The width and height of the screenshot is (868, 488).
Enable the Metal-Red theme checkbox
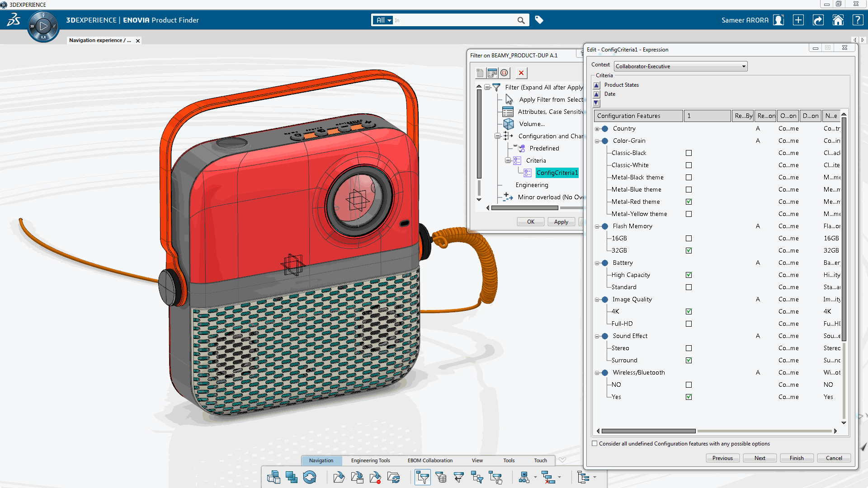coord(689,202)
